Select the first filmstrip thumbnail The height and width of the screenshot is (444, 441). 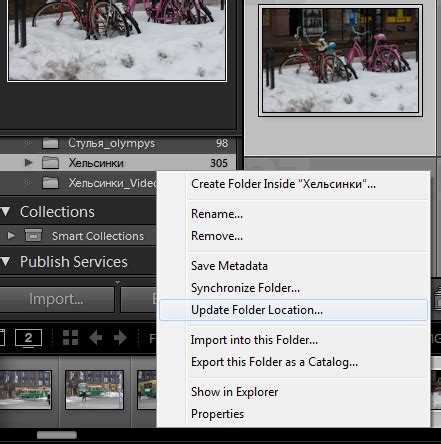pyautogui.click(x=26, y=390)
